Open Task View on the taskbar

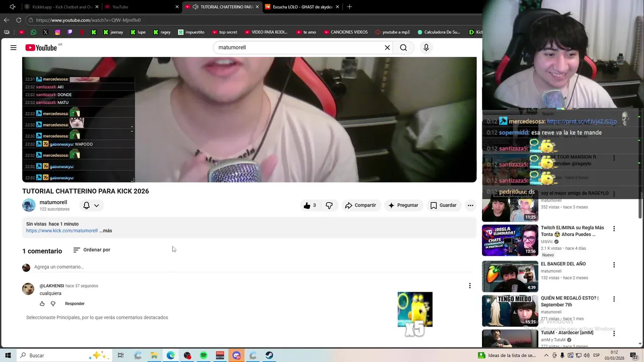click(121, 355)
